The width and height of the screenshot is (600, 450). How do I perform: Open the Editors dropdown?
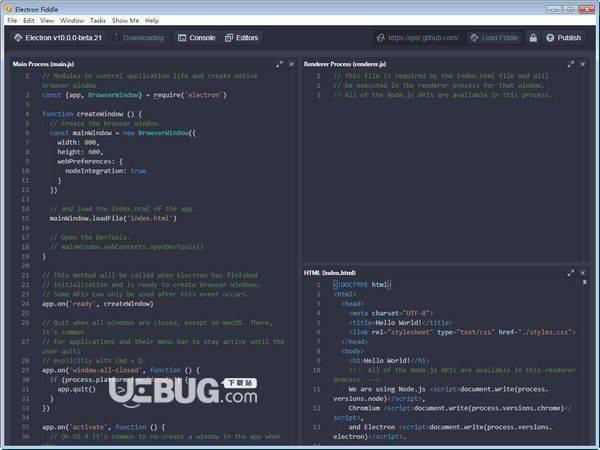(x=241, y=38)
